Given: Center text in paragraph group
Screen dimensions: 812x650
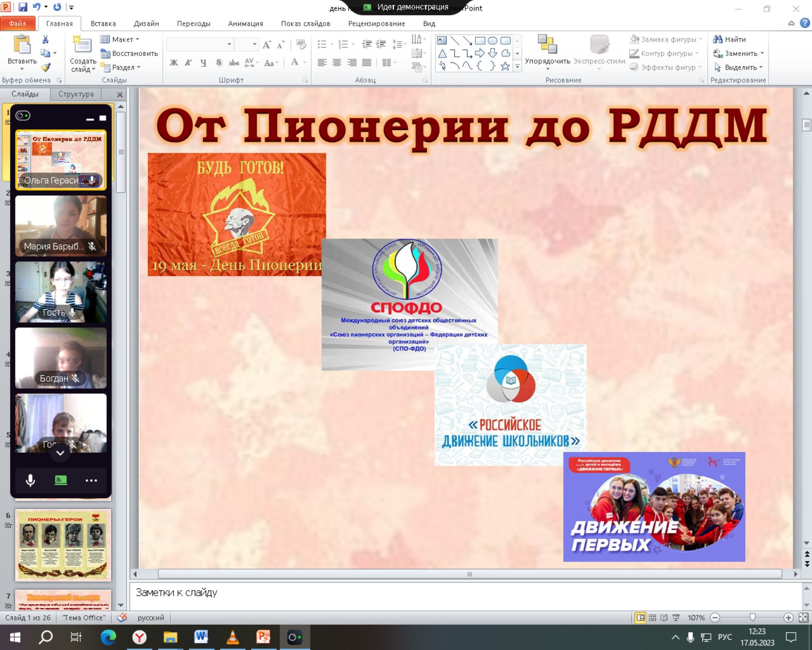Looking at the screenshot, I should tap(336, 62).
